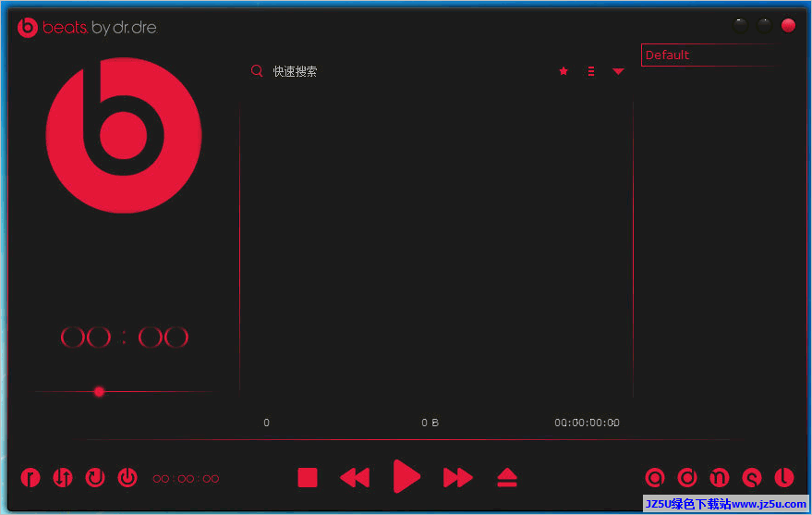Click the '0 B' total size status text
812x515 pixels.
point(430,423)
